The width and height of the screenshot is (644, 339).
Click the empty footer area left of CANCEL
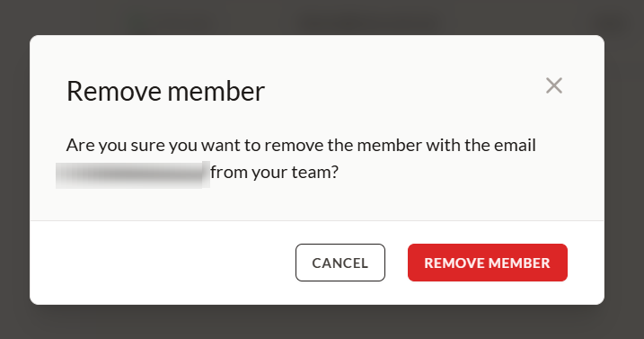(163, 263)
